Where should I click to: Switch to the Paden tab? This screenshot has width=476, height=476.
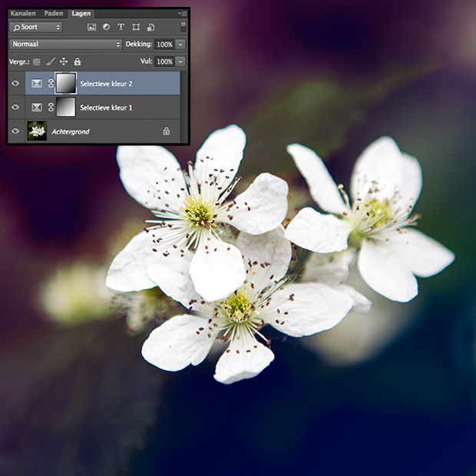[54, 13]
